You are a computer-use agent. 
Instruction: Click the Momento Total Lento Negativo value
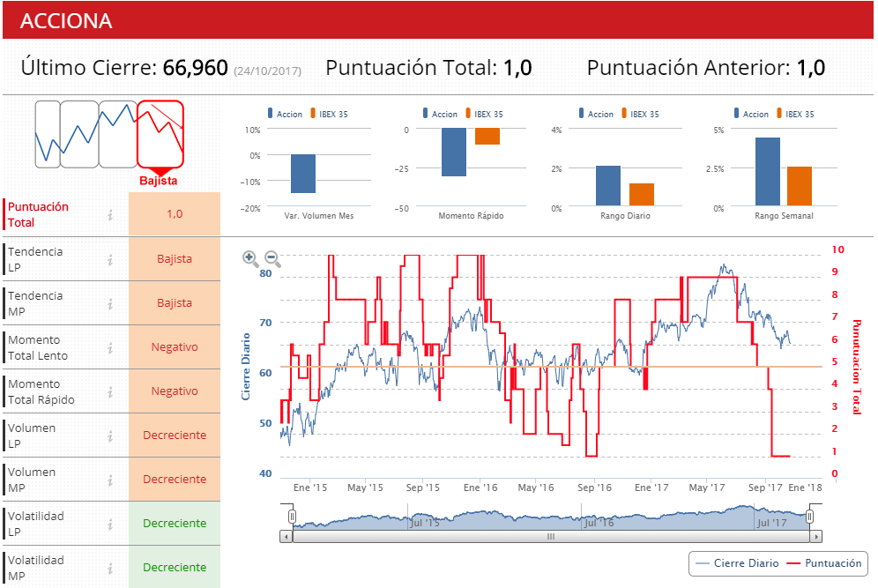coord(175,347)
